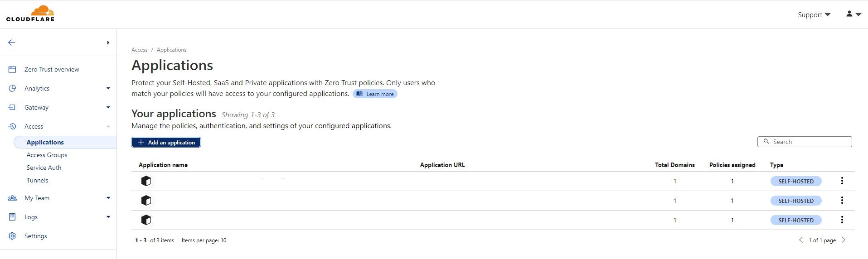Change Items per page: 10

(204, 240)
